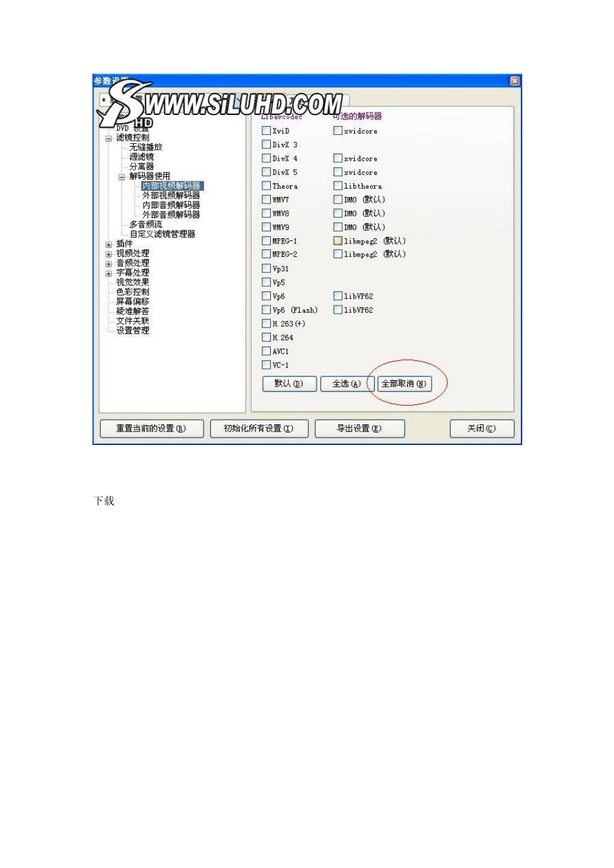
Task: Select 视觉效果 in the tree
Action: coord(132,282)
